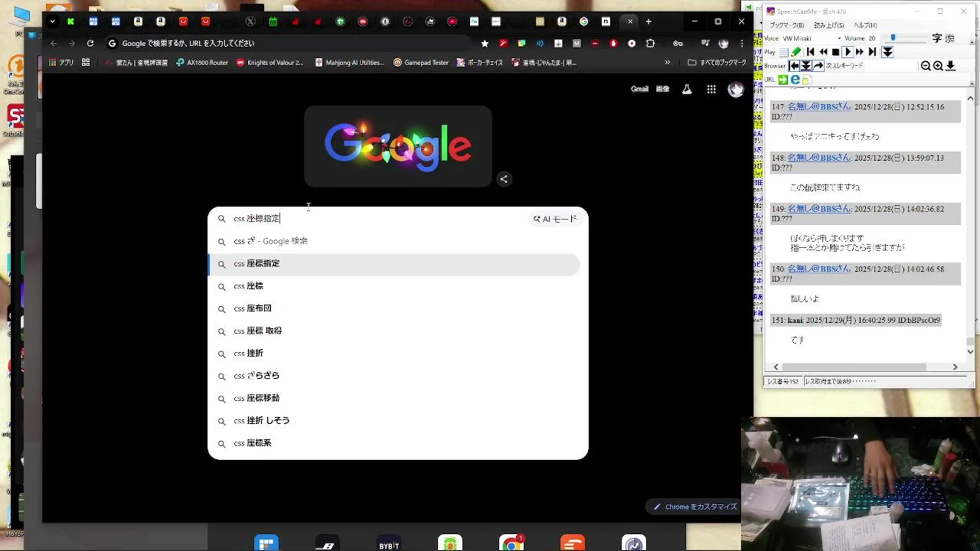Open the password key icon in Chrome toolbar

click(678, 44)
